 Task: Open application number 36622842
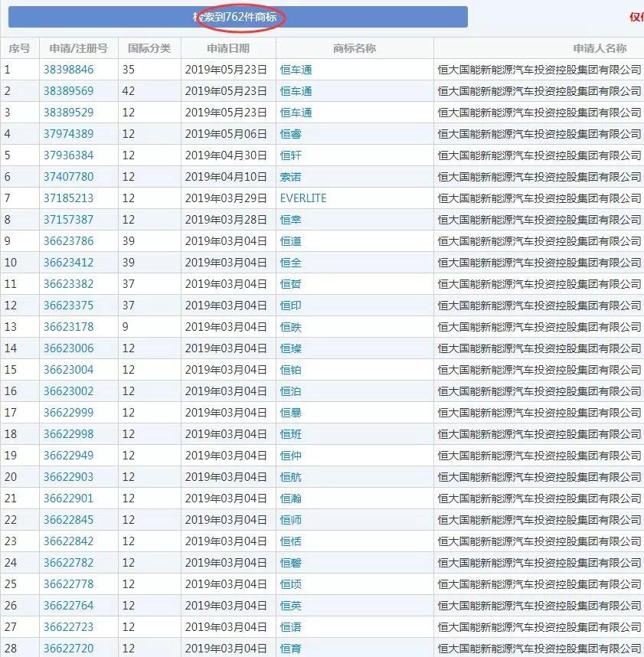pos(68,541)
